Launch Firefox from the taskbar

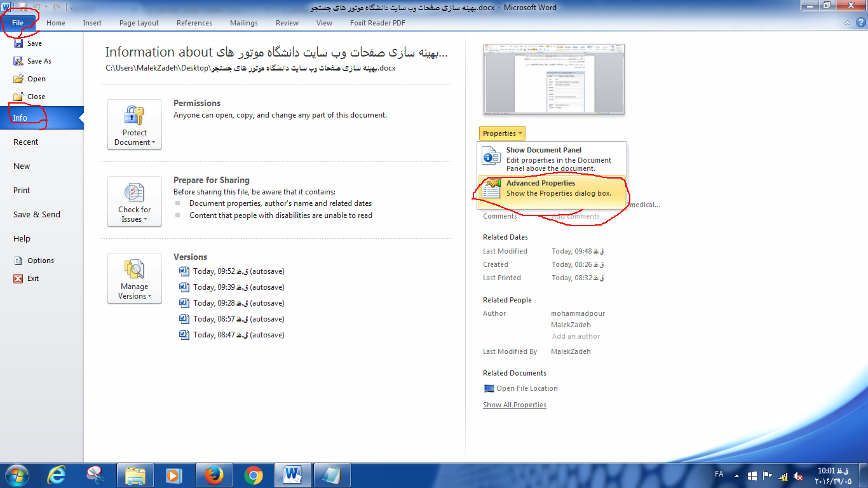214,475
